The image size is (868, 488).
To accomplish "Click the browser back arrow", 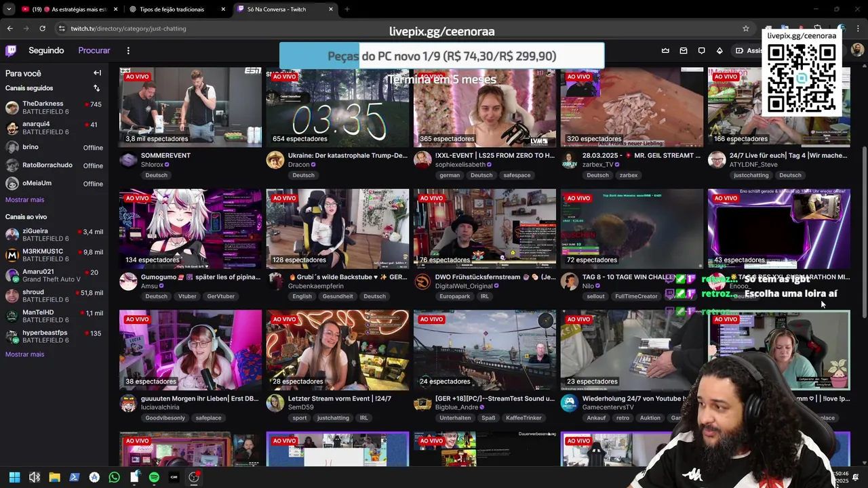I will point(9,28).
